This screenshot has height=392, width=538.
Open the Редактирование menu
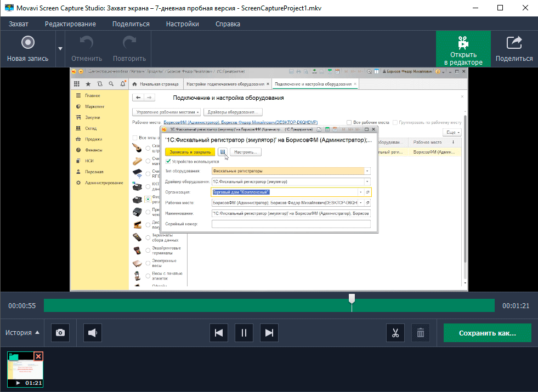[x=70, y=24]
